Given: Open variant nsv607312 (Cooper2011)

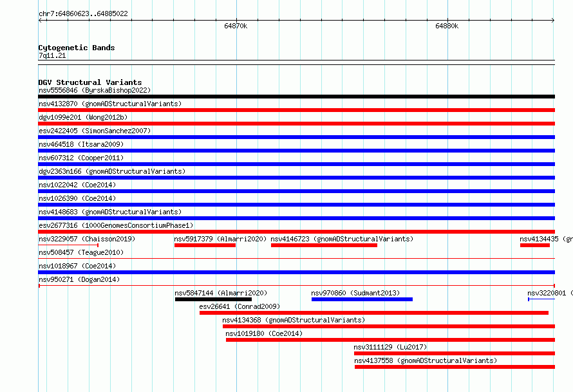Looking at the screenshot, I should pyautogui.click(x=81, y=158).
